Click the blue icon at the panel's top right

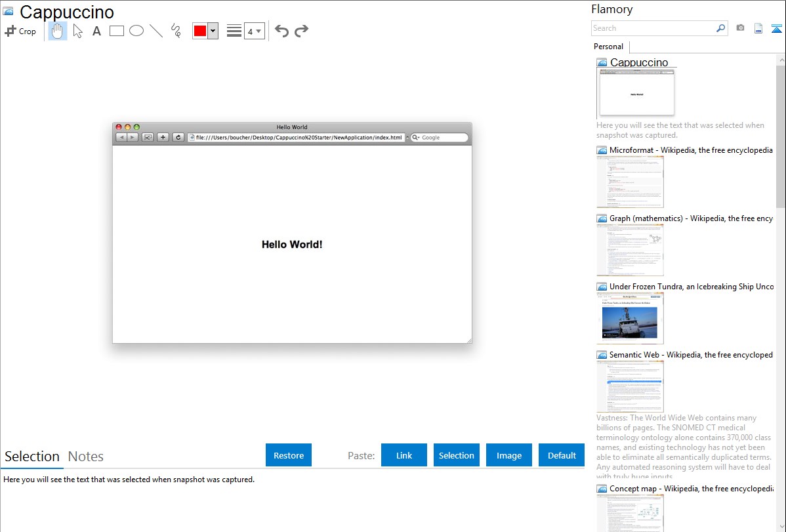coord(776,28)
